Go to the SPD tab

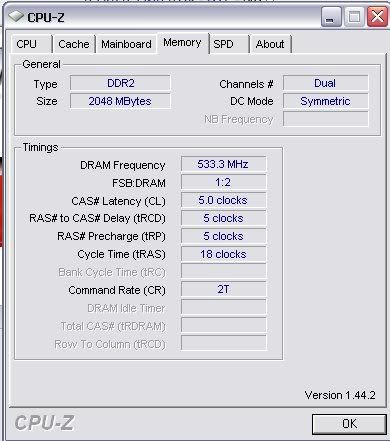[x=229, y=44]
